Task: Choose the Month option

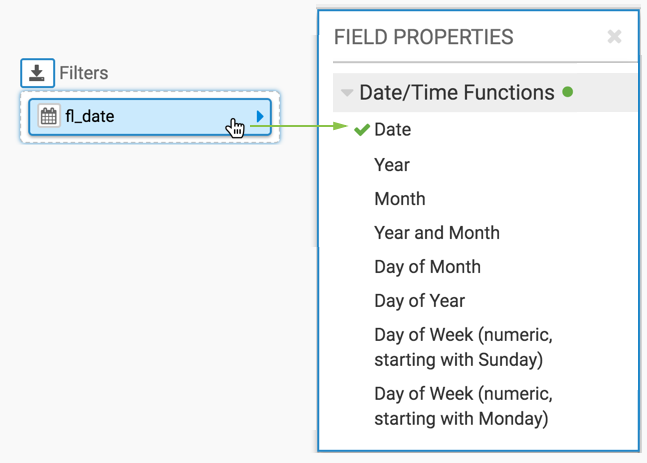Action: pos(399,199)
